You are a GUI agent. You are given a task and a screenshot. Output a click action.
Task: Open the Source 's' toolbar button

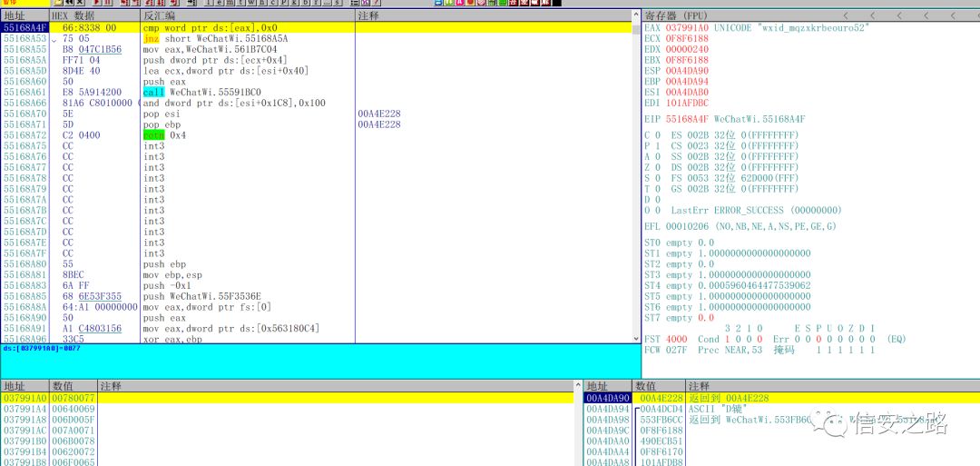click(x=338, y=3)
